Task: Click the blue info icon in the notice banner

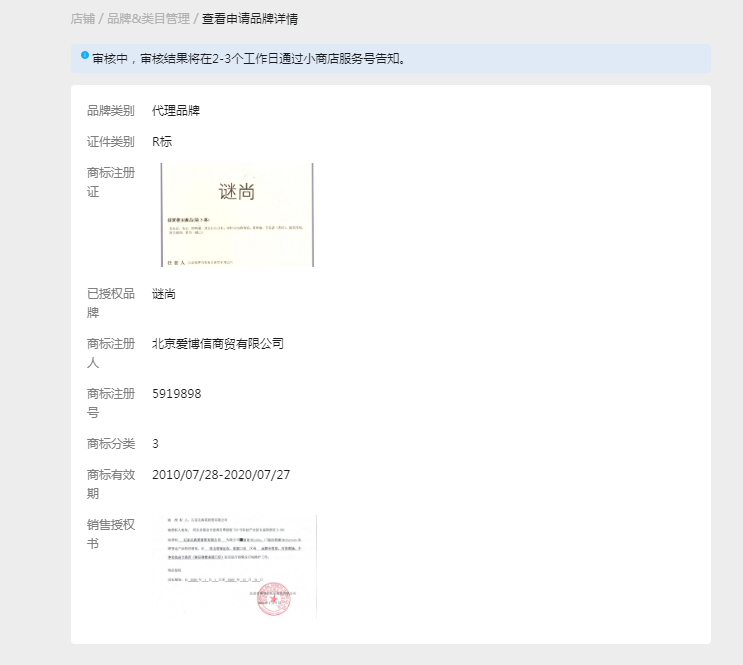Action: (x=85, y=55)
